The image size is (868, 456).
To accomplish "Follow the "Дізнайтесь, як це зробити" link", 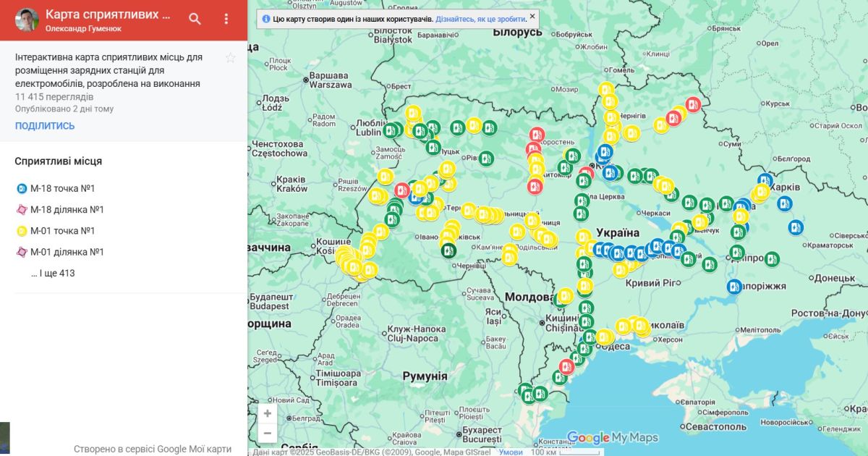I will click(480, 19).
